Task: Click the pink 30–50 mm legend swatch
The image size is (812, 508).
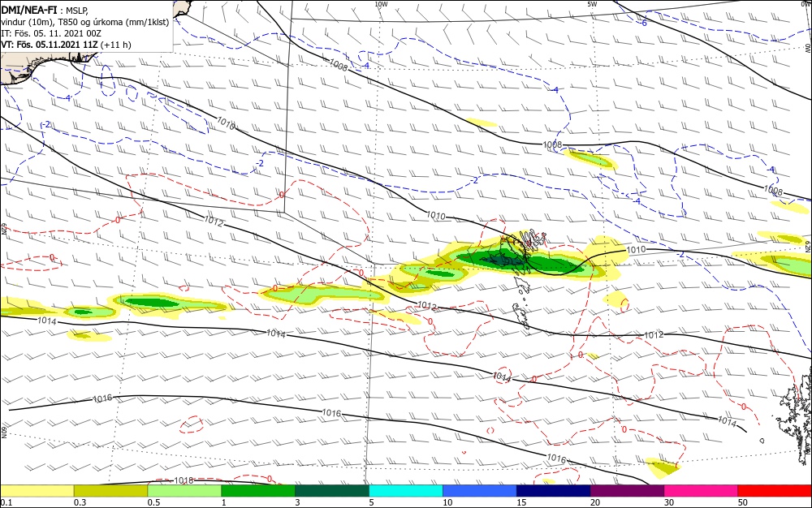Action: 702,491
